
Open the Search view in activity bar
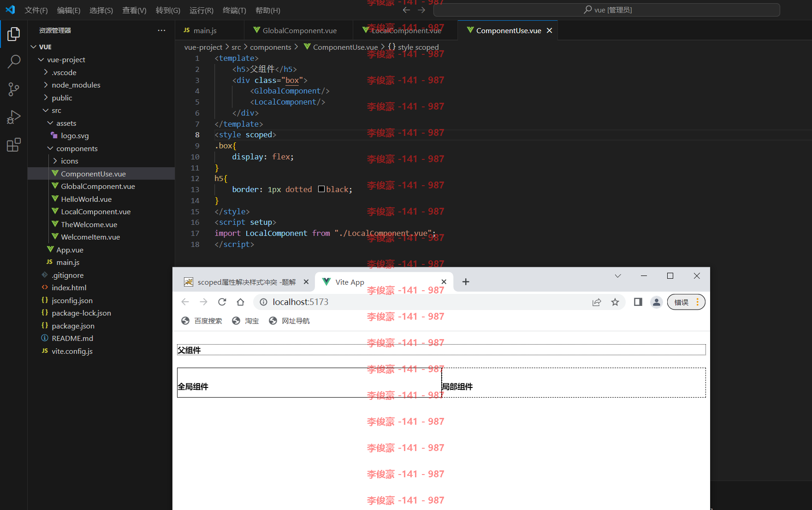click(x=14, y=62)
